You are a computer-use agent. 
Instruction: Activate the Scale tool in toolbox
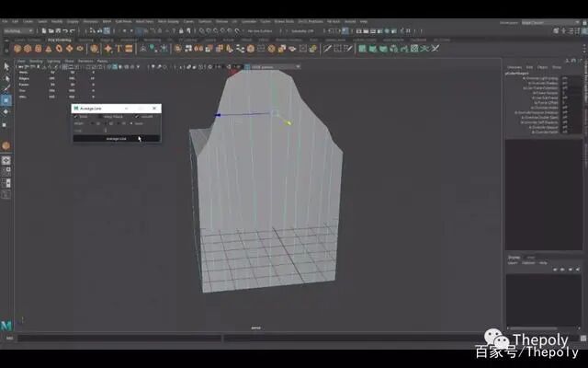point(5,124)
